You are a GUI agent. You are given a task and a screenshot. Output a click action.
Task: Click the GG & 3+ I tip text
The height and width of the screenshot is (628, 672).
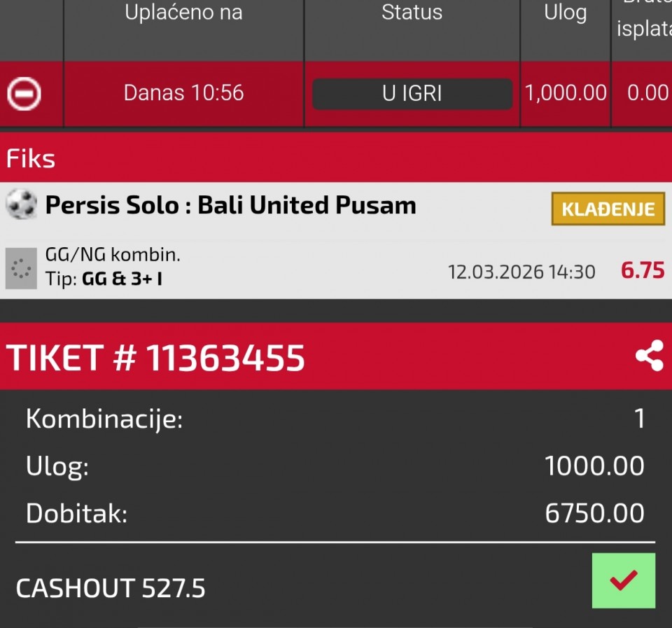point(122,279)
